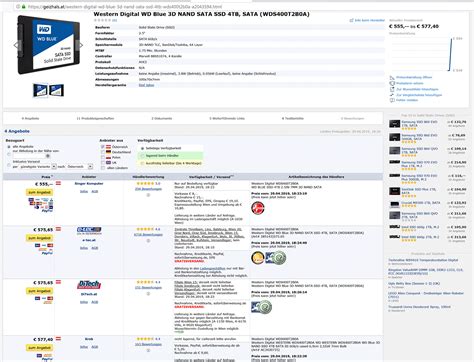Expand rating info icon under first vendor reviews

(148, 195)
